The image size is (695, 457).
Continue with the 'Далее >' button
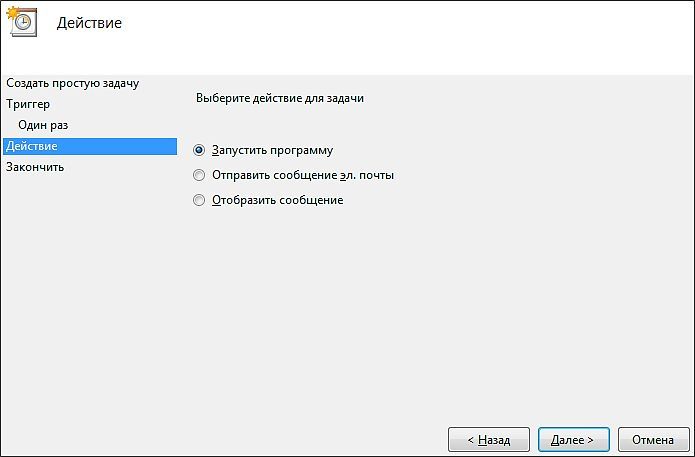point(574,440)
